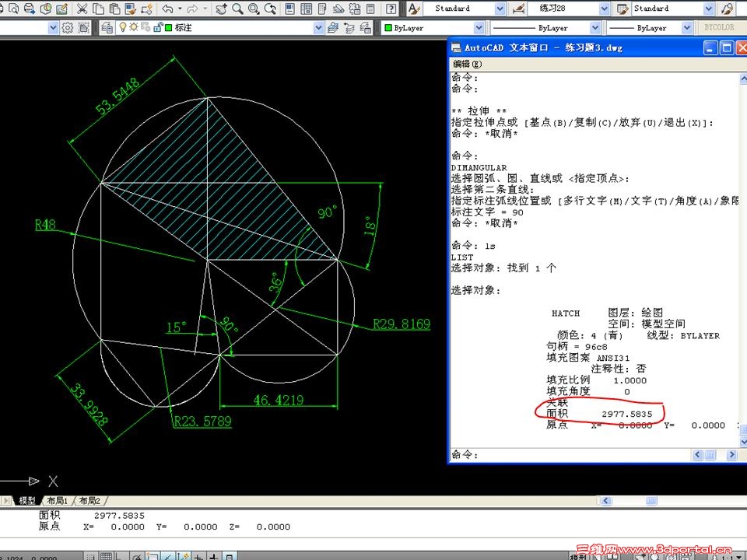Click the Copy icon
The height and width of the screenshot is (560, 747).
coord(98,8)
